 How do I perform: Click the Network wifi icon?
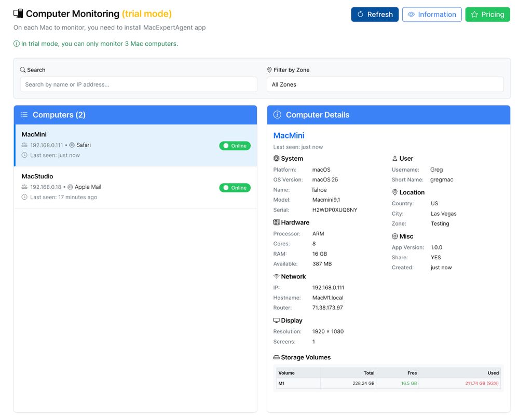(277, 276)
